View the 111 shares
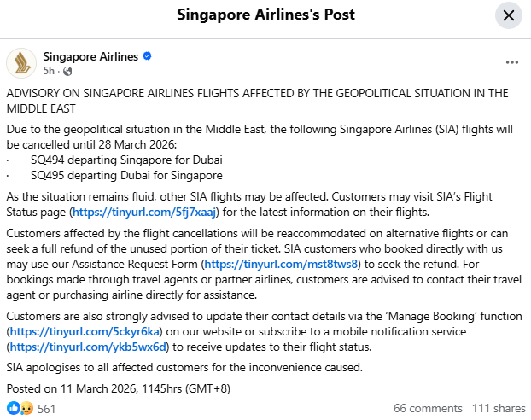This screenshot has height=420, width=531. pyautogui.click(x=499, y=409)
